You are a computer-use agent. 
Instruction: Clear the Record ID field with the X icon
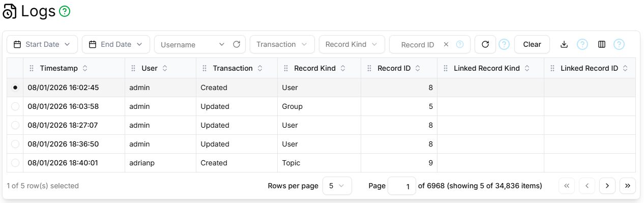click(446, 44)
